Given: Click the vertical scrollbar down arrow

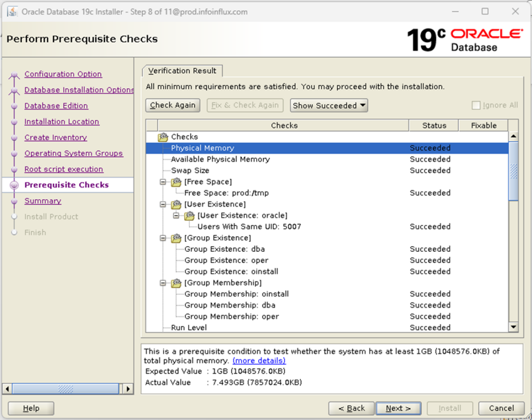Looking at the screenshot, I should pyautogui.click(x=513, y=327).
